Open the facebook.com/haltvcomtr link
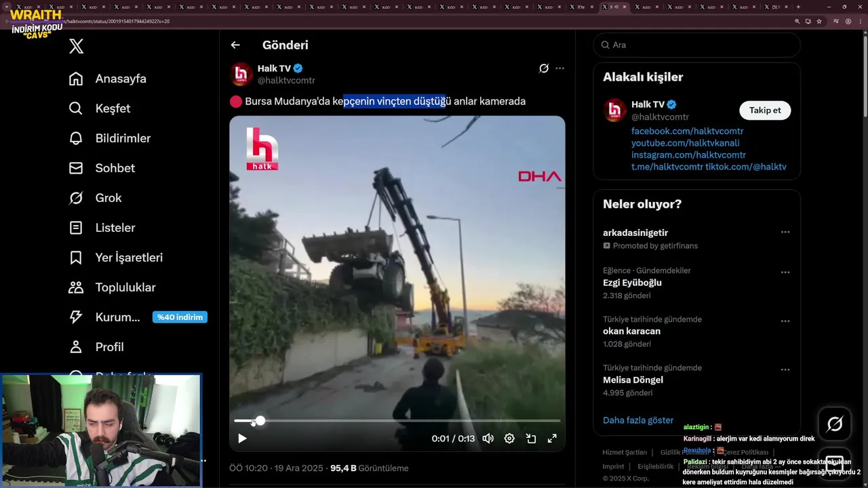This screenshot has width=868, height=488. (687, 131)
